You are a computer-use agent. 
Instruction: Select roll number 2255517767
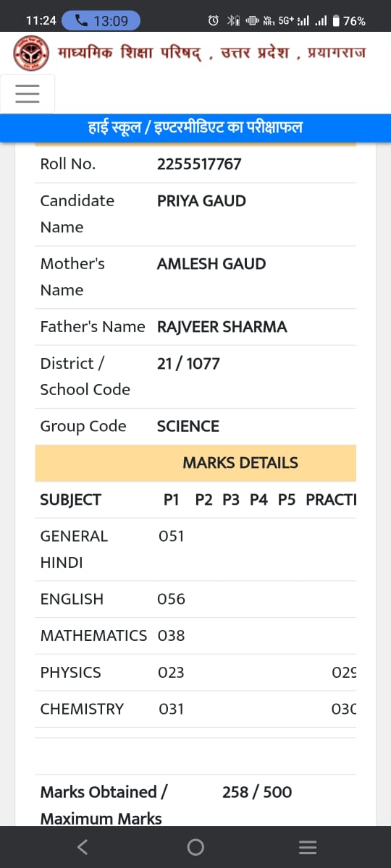coord(199,164)
